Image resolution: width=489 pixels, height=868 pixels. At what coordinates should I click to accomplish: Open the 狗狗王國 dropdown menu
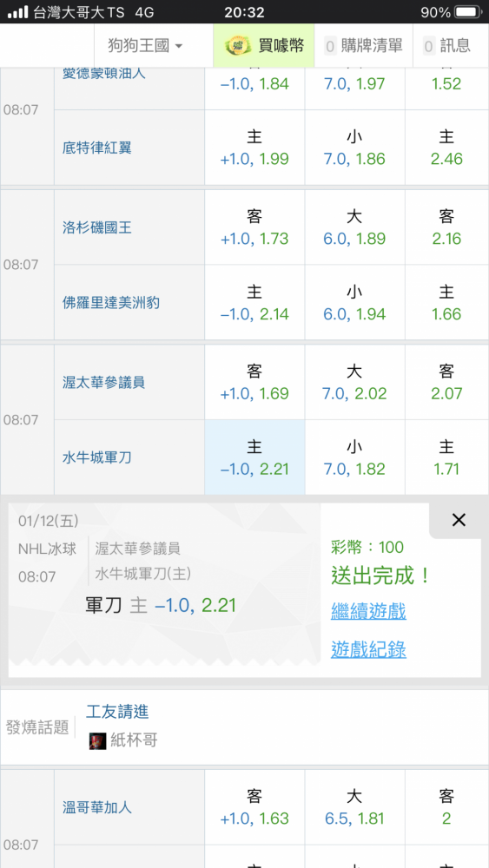click(145, 45)
